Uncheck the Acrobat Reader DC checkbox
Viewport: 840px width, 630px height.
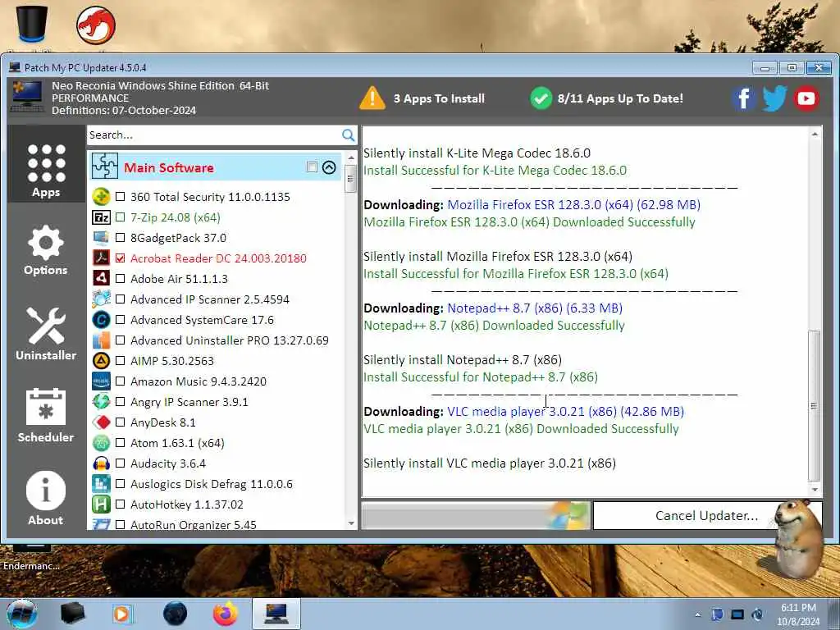tap(120, 258)
